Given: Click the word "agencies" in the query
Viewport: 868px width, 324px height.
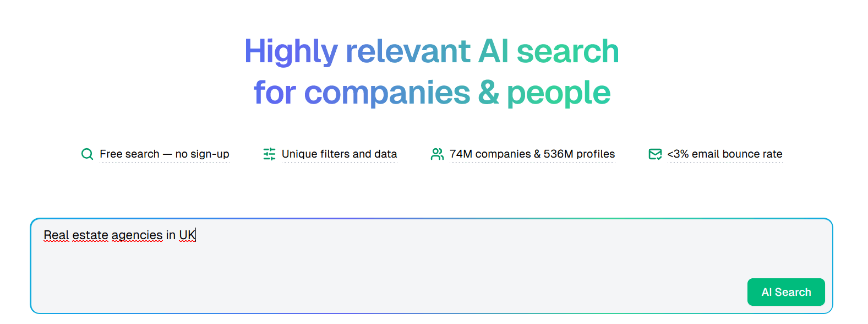Looking at the screenshot, I should [137, 235].
